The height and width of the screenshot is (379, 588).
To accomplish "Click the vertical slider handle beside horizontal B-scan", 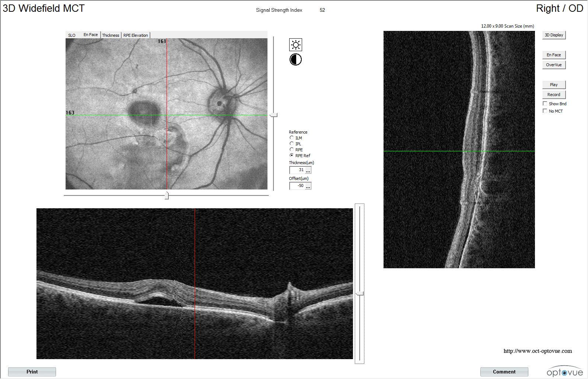I will pos(360,293).
